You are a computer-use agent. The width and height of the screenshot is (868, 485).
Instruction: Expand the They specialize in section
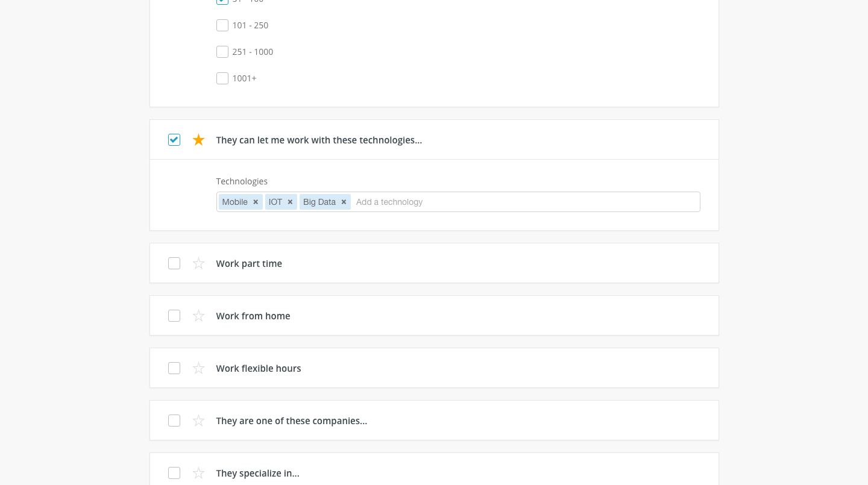258,473
